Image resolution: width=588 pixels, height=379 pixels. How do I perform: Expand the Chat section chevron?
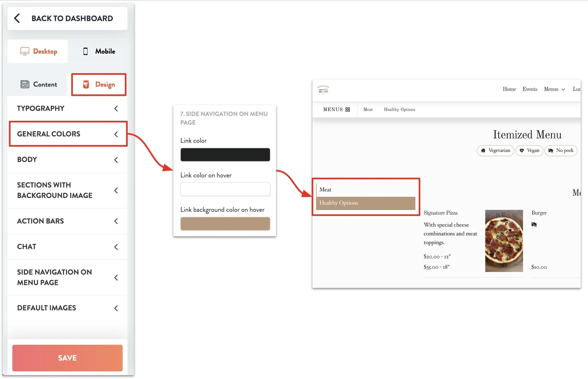click(x=116, y=247)
